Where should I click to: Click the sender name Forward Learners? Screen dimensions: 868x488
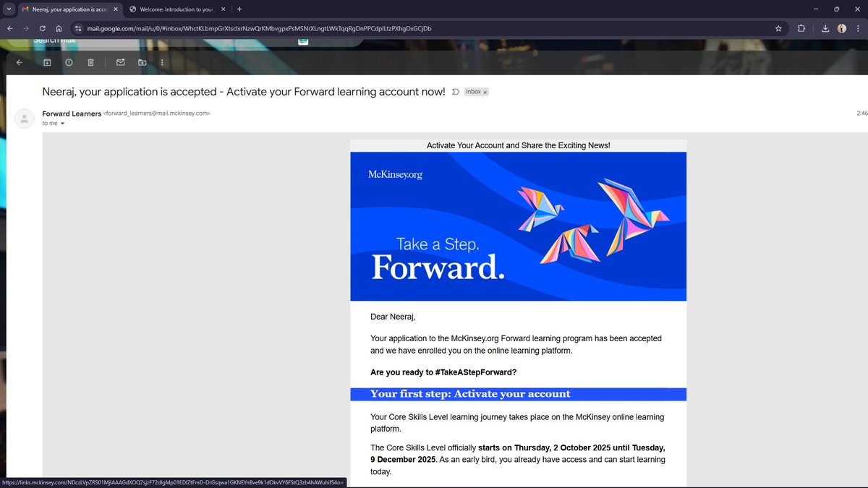point(72,114)
